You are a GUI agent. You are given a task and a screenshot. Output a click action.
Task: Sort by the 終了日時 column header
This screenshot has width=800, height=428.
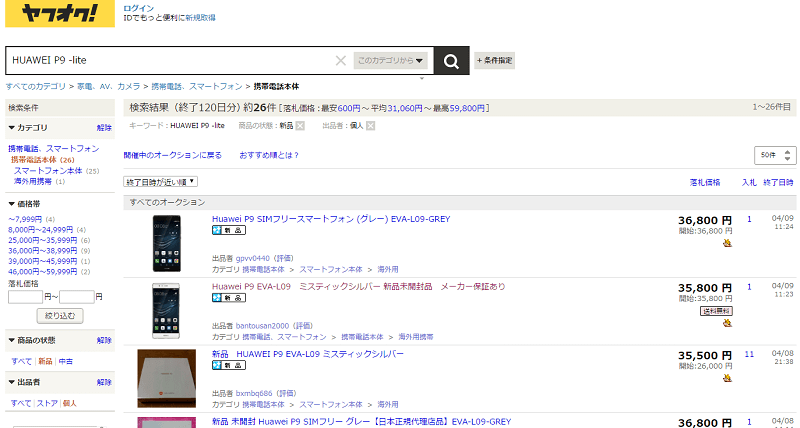[x=778, y=182]
